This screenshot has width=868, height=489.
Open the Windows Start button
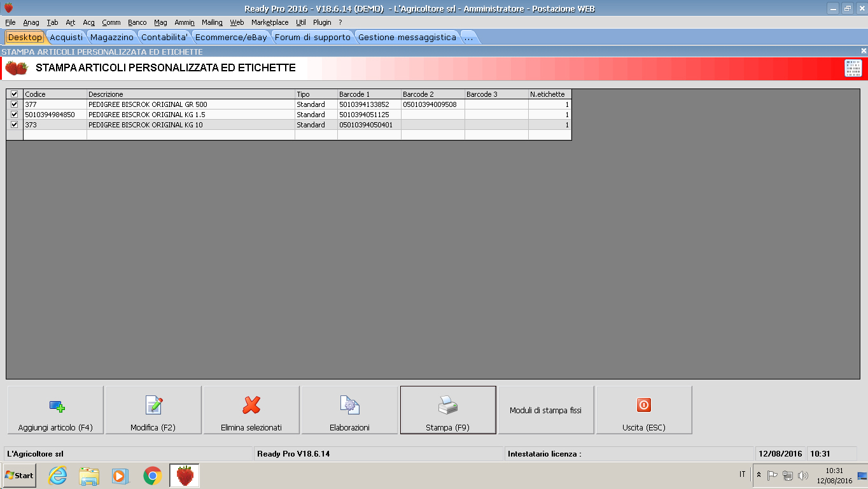tap(20, 475)
